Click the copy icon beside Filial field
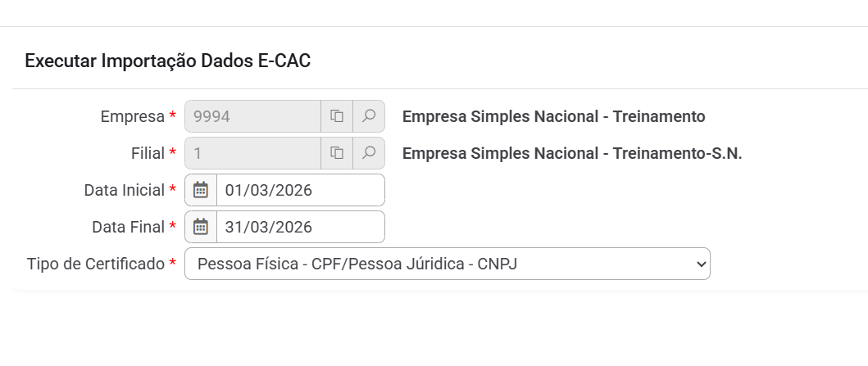The height and width of the screenshot is (366, 868). pyautogui.click(x=337, y=153)
